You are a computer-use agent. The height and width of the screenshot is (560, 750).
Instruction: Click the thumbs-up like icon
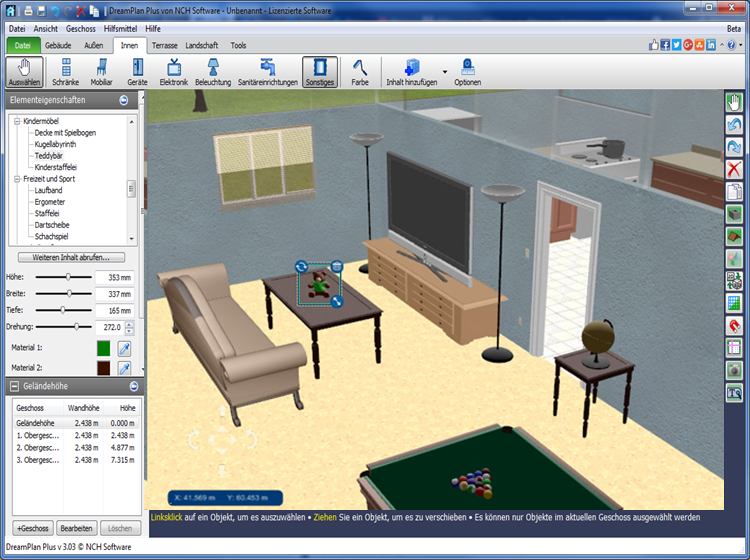pos(653,45)
